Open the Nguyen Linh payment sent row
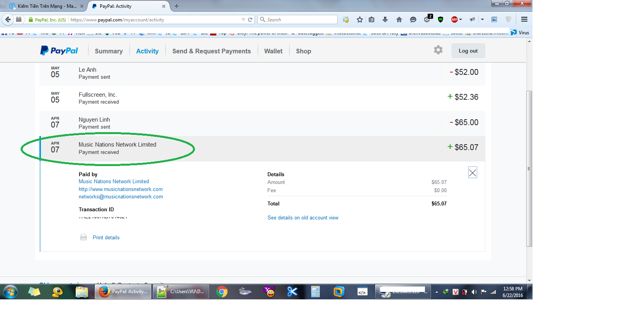Viewport: 644px width, 336px height. point(262,123)
